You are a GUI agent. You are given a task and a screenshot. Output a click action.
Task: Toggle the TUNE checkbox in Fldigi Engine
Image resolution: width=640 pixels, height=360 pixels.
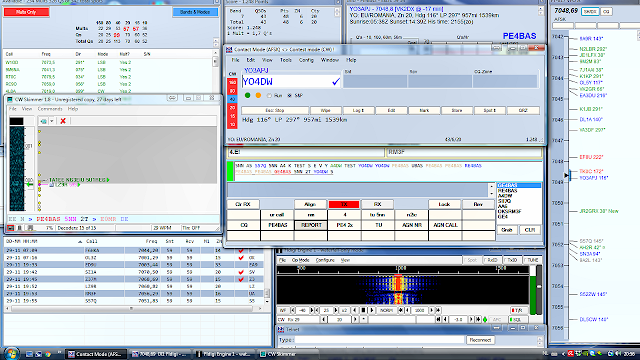(533, 260)
